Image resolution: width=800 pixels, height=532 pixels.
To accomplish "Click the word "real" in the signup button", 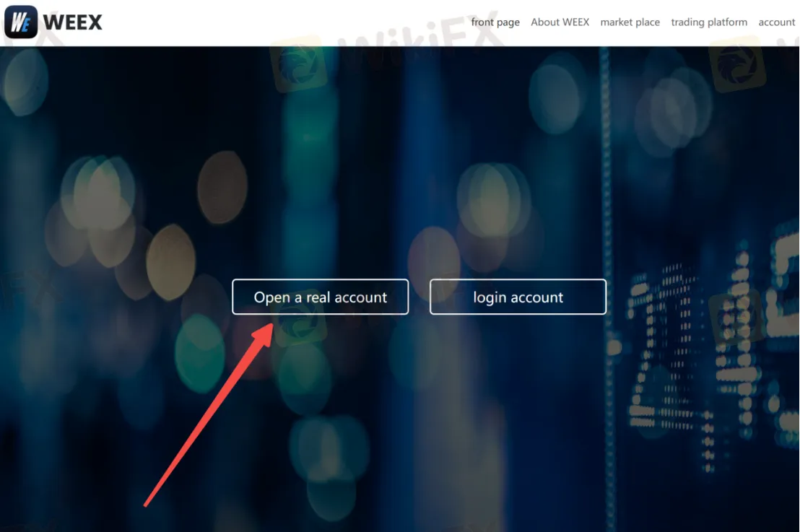I will [x=318, y=297].
